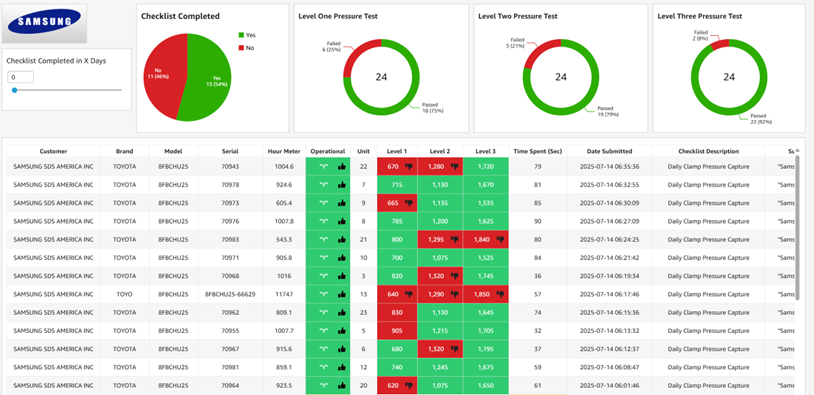Sort table by Checklist Description header
This screenshot has height=395, width=814.
[709, 152]
